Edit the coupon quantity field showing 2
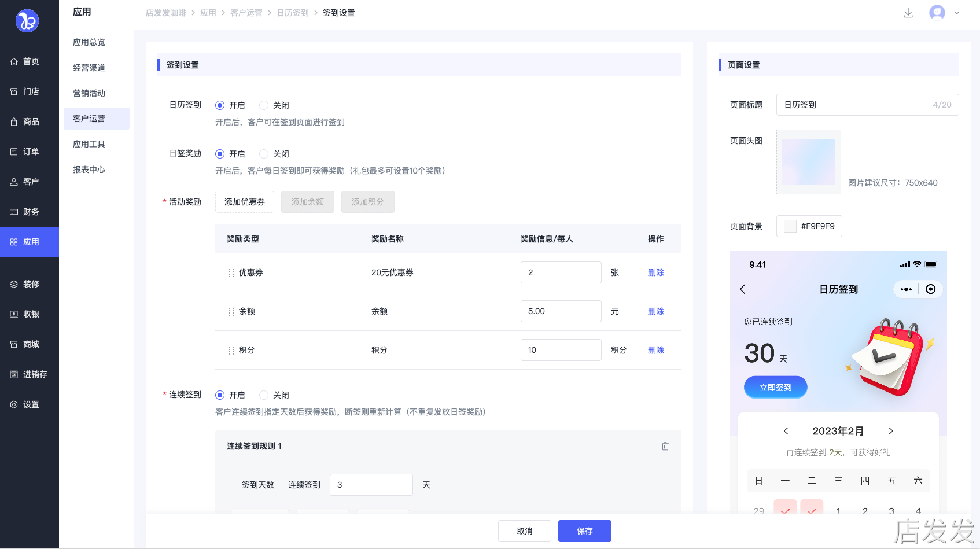Screen dimensions: 980x549 point(561,272)
